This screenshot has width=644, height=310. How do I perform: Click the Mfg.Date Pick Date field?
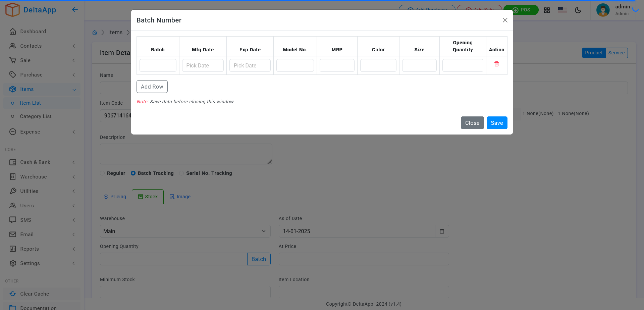click(203, 65)
